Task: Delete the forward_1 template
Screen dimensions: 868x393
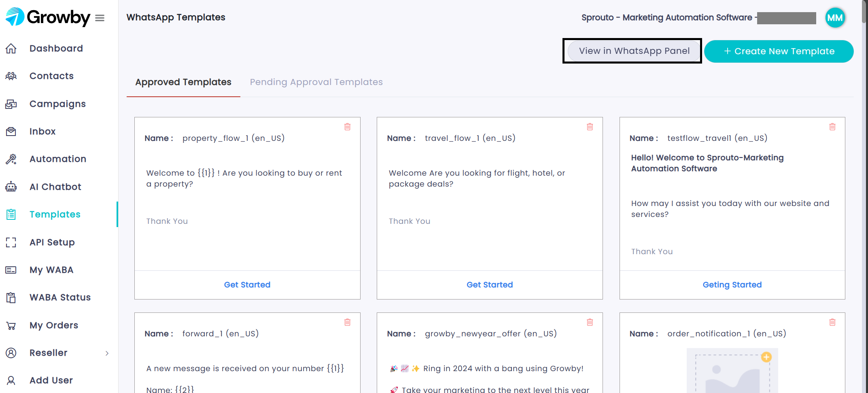Action: tap(347, 322)
